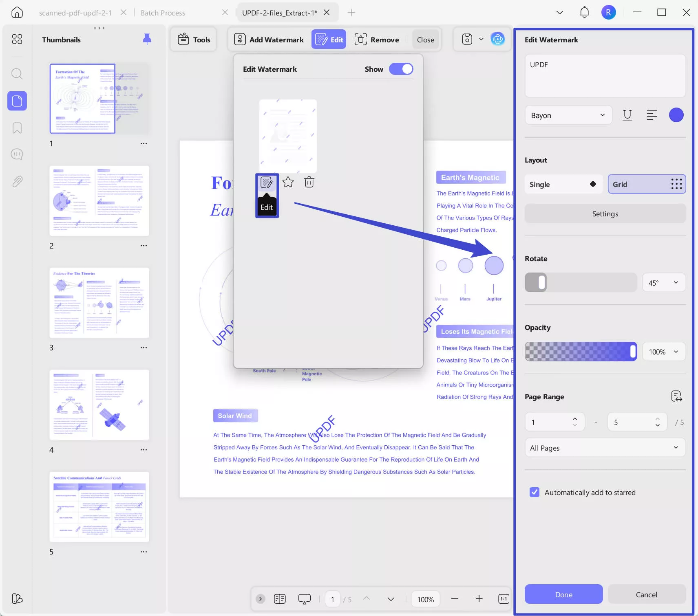Open watermark layout Settings
698x616 pixels.
(x=605, y=213)
